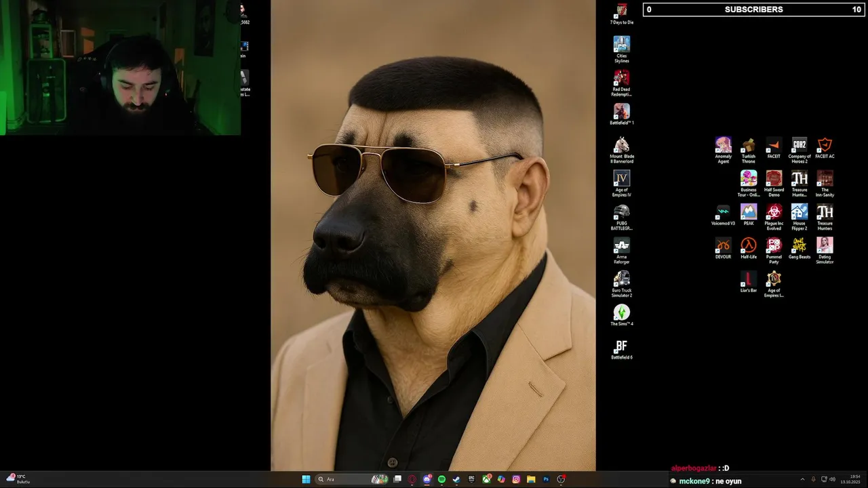Select the House Flipper 2 icon
Image resolution: width=868 pixels, height=488 pixels.
(x=800, y=217)
